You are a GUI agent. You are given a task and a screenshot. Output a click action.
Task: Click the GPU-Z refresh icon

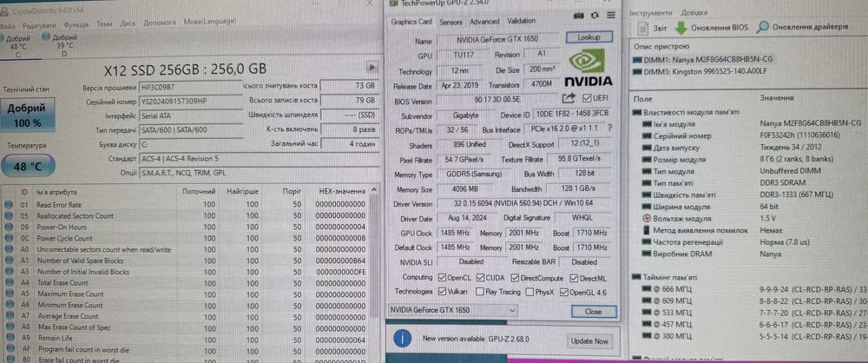[x=595, y=15]
